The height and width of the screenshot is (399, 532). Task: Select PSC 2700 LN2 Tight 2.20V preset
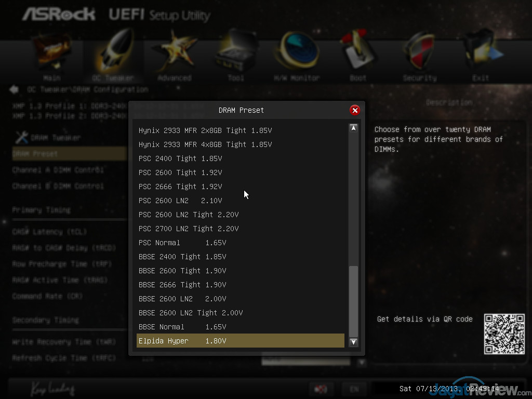(240, 229)
